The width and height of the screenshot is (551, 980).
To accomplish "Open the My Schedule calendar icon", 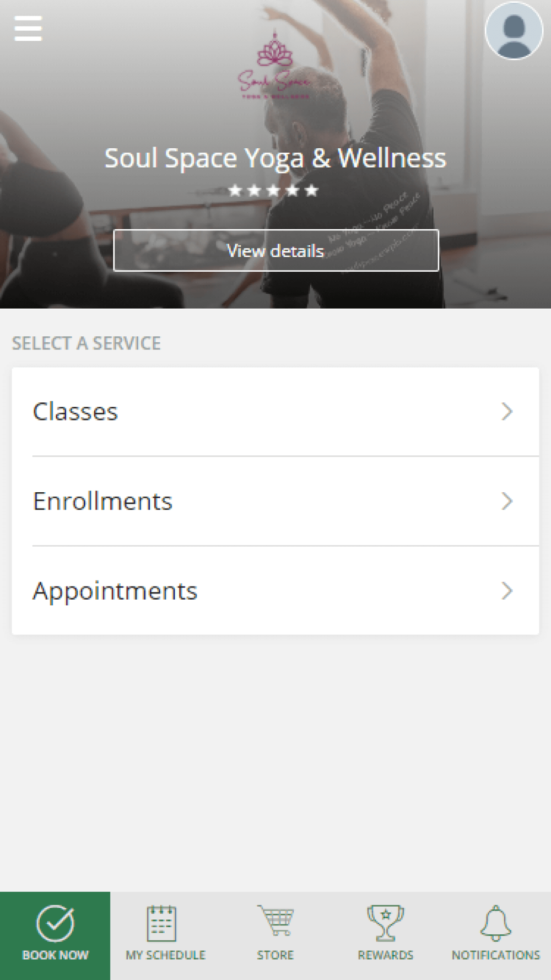I will point(161,923).
